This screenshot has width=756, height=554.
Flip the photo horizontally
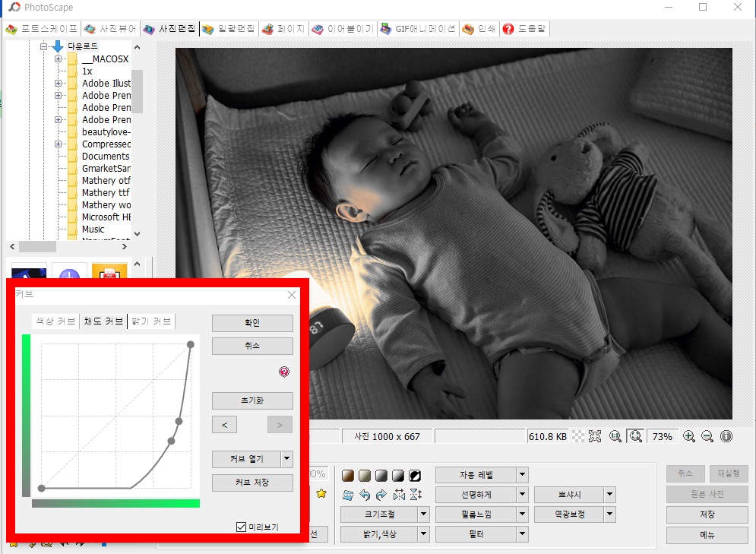click(399, 494)
